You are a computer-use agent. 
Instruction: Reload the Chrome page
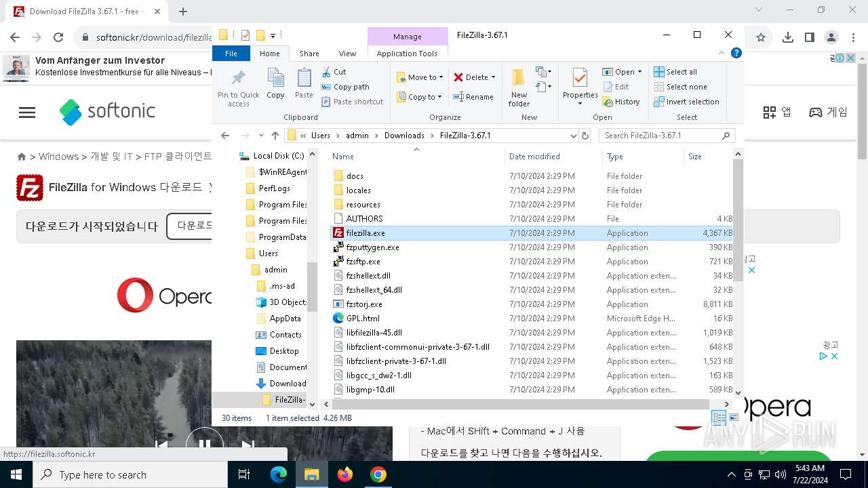(58, 37)
